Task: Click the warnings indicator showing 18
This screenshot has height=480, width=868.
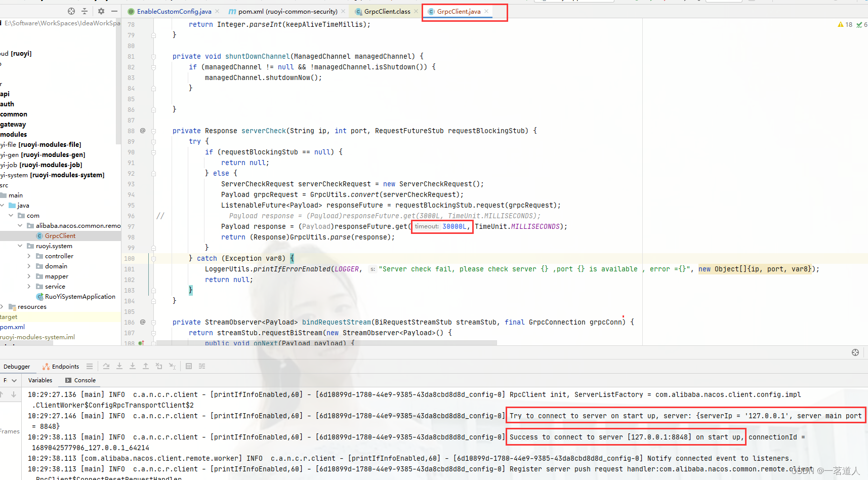Action: pos(845,24)
